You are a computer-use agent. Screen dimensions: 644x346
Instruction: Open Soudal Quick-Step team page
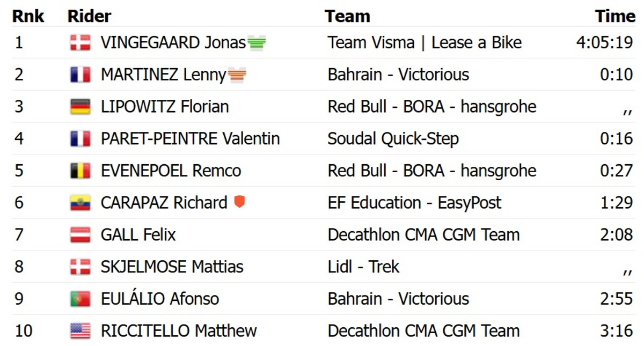click(393, 139)
